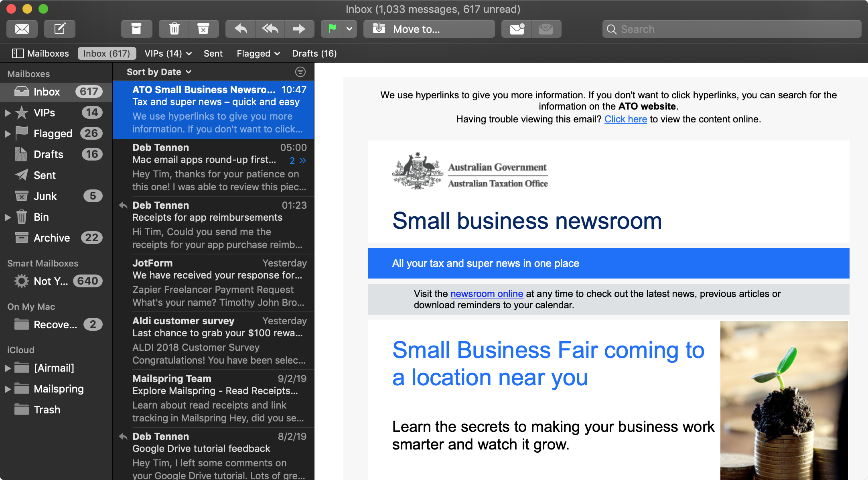Image resolution: width=868 pixels, height=480 pixels.
Task: Click the Get Mail envelope icon
Action: tap(22, 29)
